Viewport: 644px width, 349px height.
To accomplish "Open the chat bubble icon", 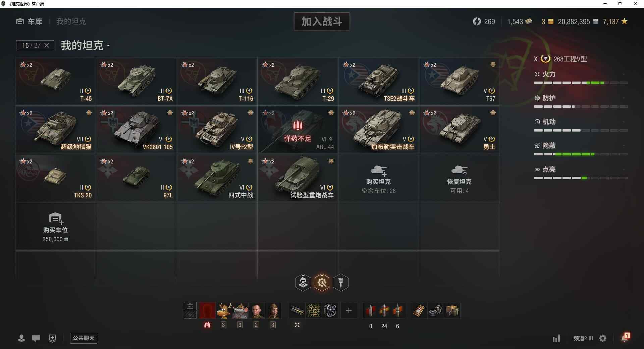I will tap(36, 338).
